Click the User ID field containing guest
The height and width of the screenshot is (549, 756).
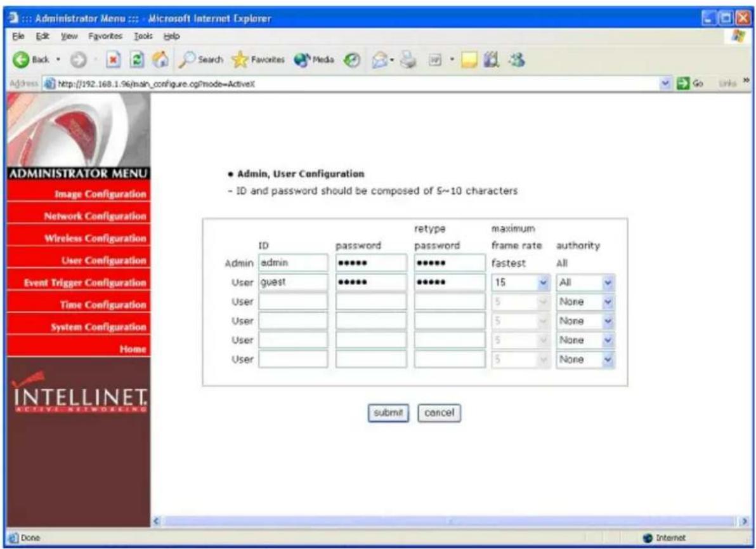293,282
